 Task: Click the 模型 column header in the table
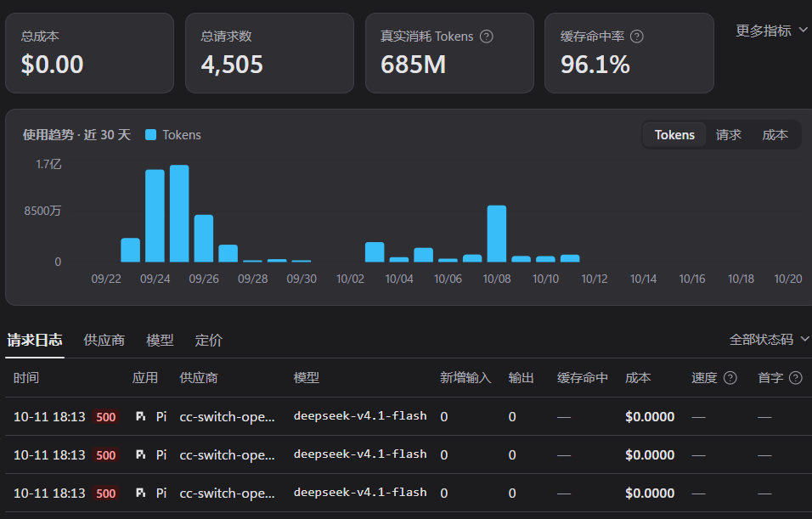pyautogui.click(x=307, y=378)
